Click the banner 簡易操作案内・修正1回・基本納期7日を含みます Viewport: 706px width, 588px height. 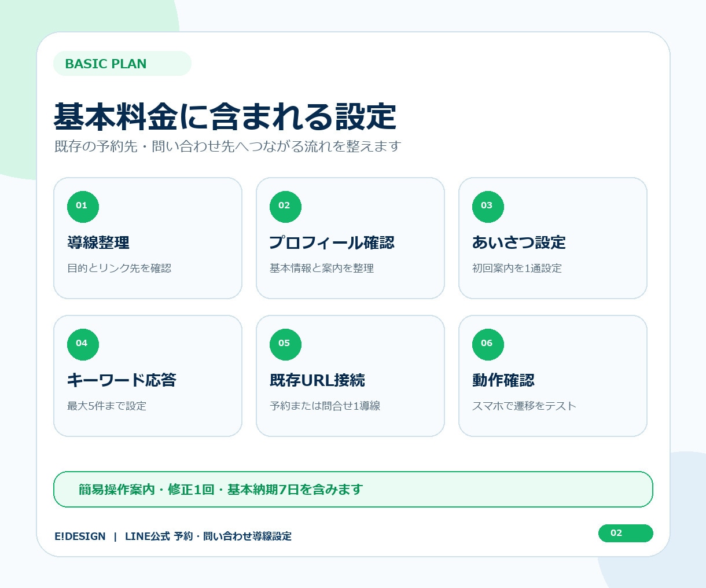pos(353,490)
